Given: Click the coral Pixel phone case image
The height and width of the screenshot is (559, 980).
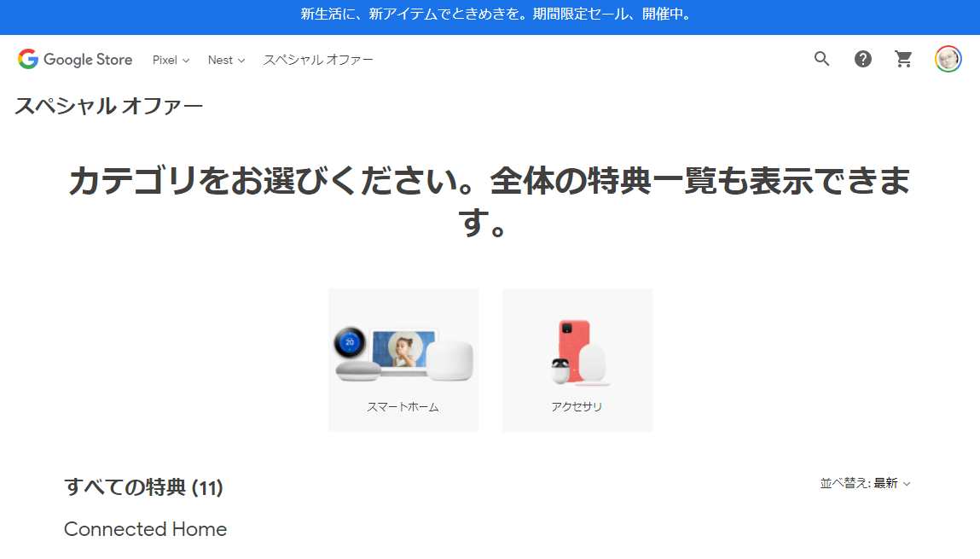Looking at the screenshot, I should point(573,344).
